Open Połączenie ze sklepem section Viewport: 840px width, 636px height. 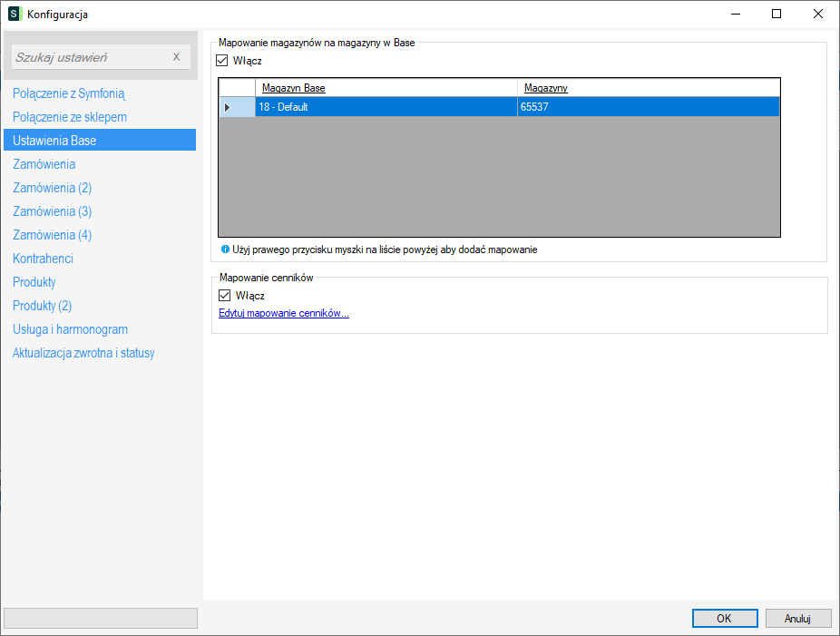[70, 117]
